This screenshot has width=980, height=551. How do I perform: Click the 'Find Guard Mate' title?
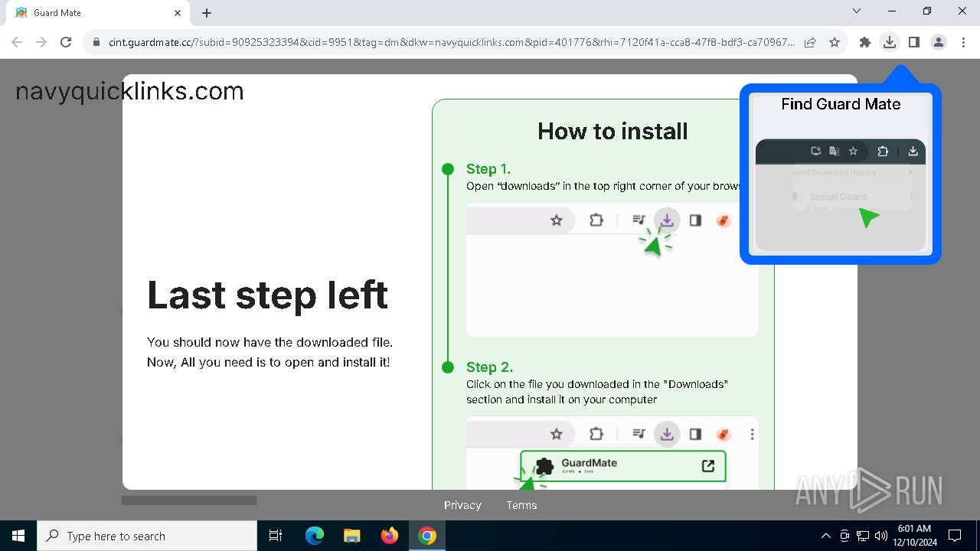841,104
